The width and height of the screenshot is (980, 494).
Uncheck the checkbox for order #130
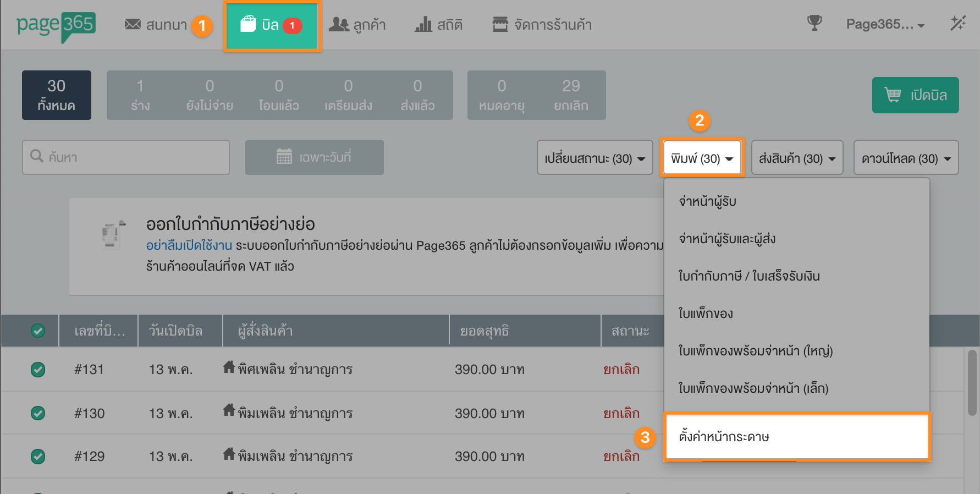38,413
